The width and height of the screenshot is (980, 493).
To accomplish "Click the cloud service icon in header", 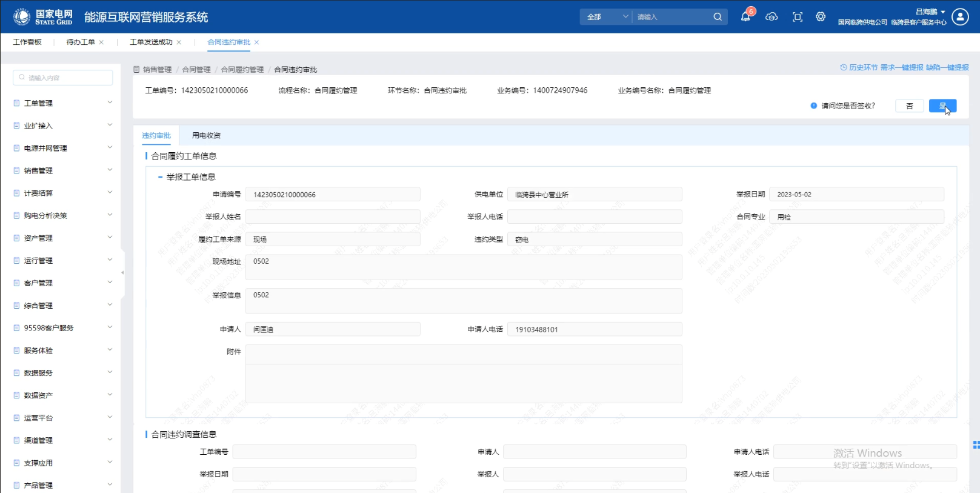I will pos(772,17).
